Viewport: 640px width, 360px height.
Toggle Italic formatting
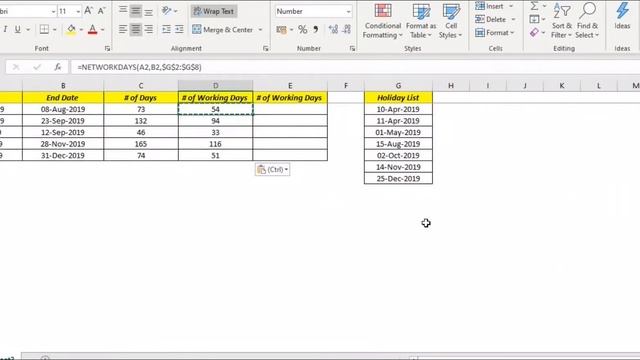[5, 29]
